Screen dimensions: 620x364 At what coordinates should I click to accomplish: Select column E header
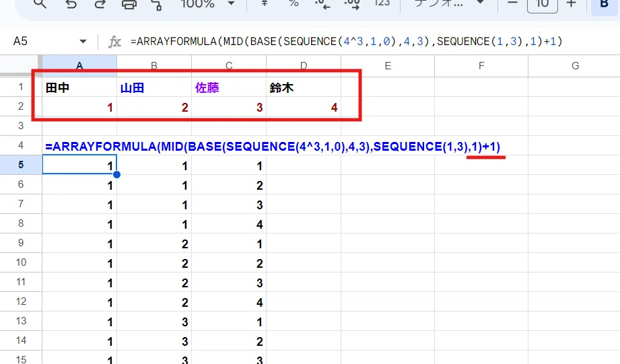(x=388, y=66)
